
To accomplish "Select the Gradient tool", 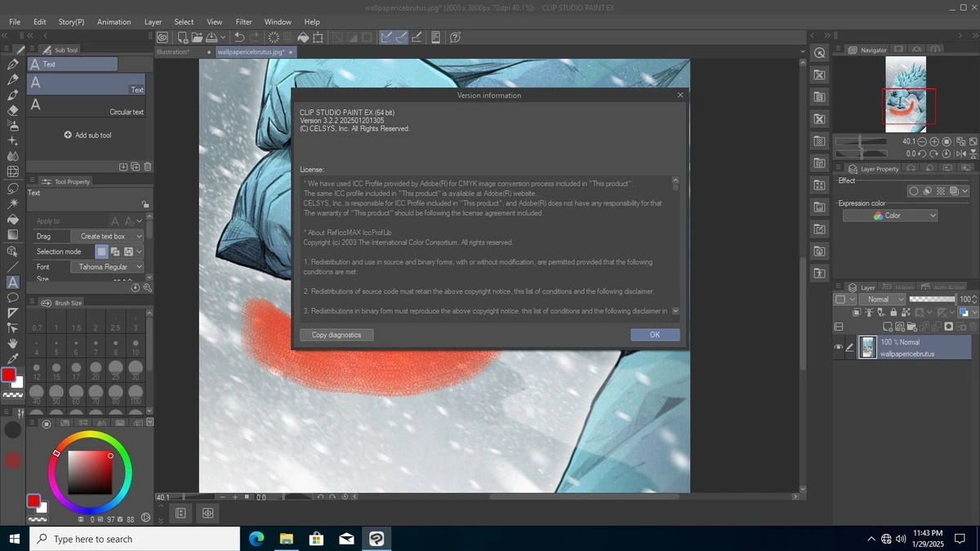I will point(12,234).
